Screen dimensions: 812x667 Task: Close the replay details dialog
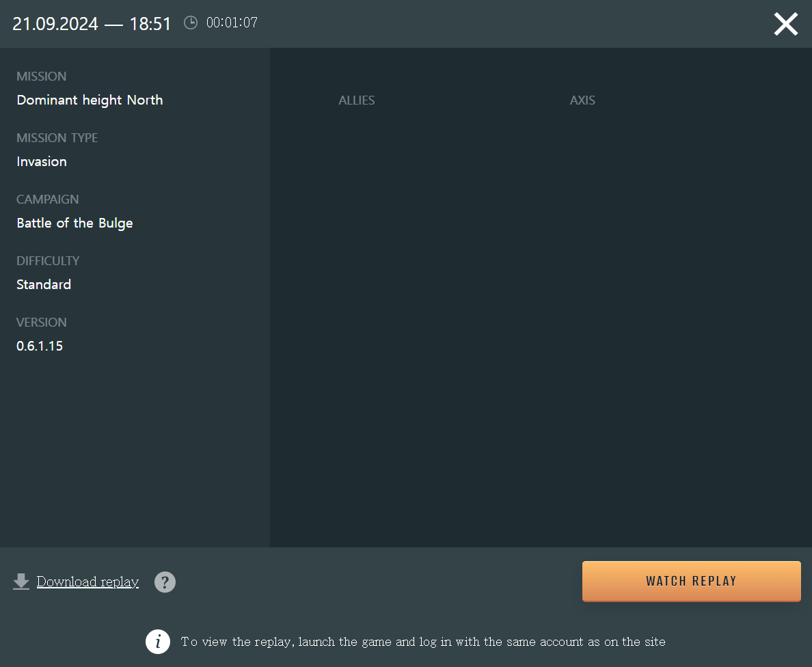point(785,24)
